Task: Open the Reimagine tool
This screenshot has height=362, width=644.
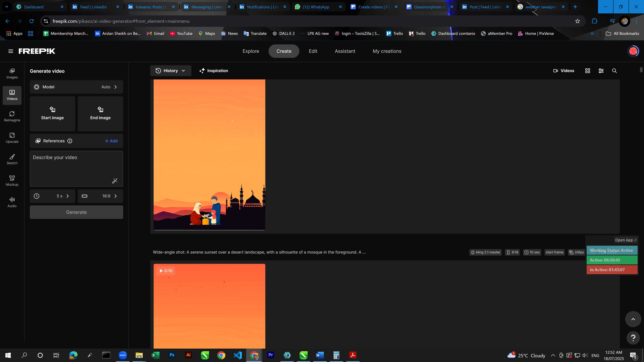Action: click(12, 117)
